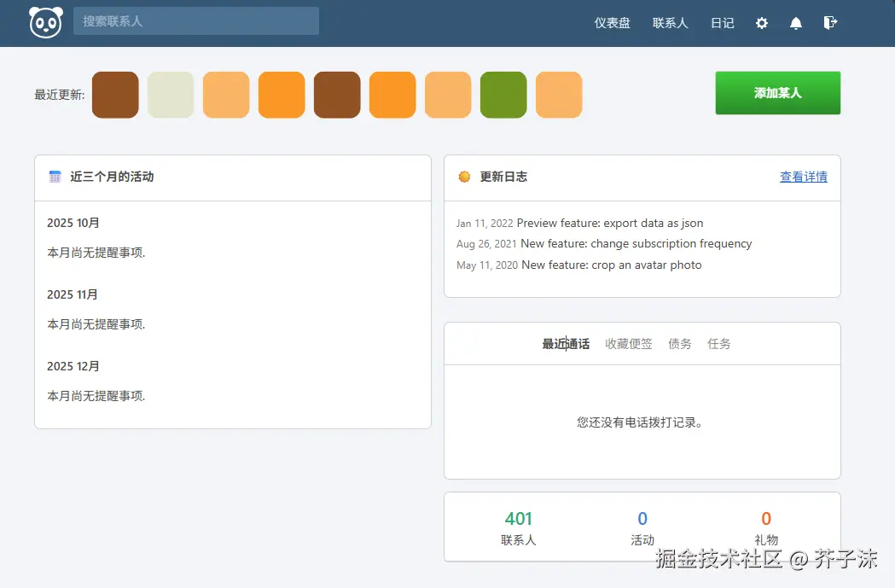
Task: Focus the 搜索联系人 search field
Action: (195, 21)
